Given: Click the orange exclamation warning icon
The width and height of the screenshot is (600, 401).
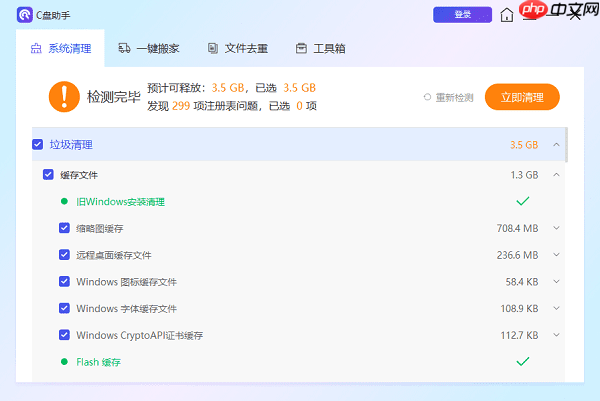Looking at the screenshot, I should (x=64, y=96).
